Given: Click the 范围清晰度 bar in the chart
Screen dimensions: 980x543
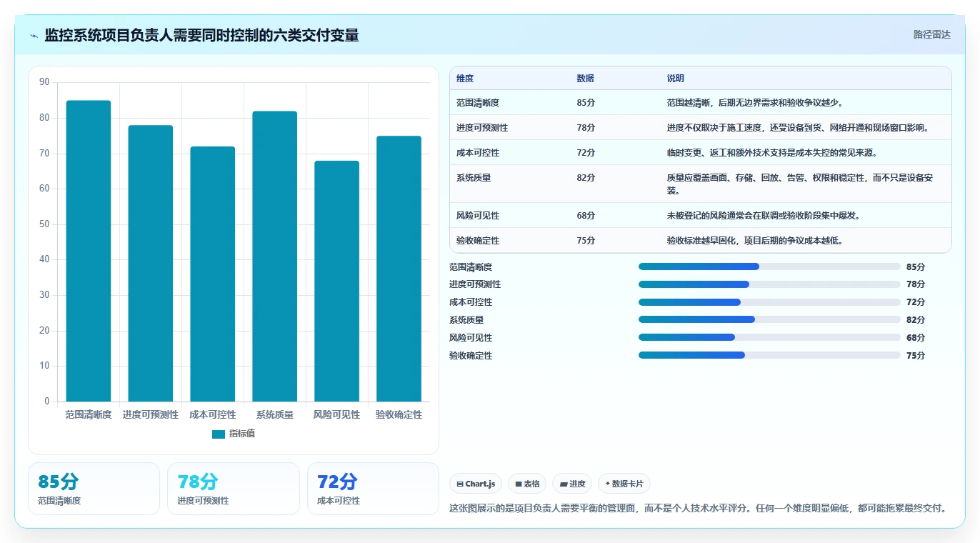Looking at the screenshot, I should point(89,251).
